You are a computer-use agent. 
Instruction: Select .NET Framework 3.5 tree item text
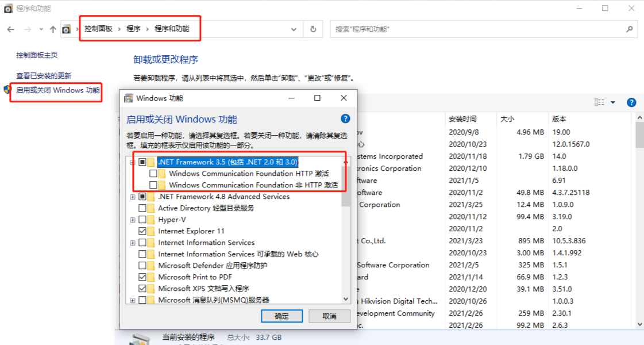[x=227, y=162]
